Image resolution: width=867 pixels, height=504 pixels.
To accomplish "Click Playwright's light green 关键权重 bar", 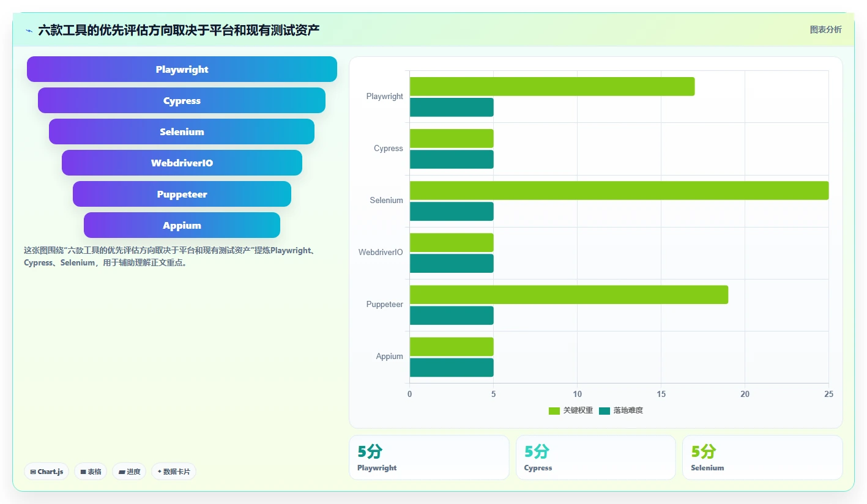I will coord(552,86).
